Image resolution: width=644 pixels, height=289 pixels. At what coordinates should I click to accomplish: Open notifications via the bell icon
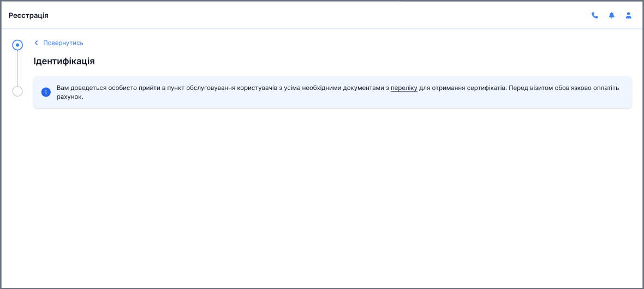pyautogui.click(x=611, y=15)
